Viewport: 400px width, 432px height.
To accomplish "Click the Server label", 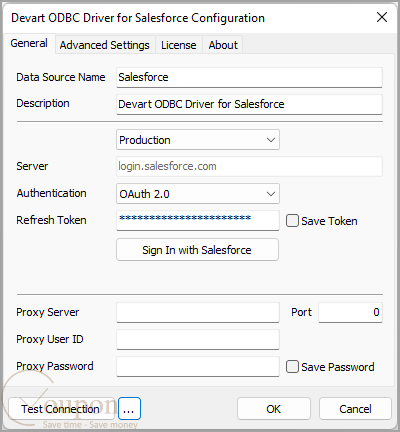I will [32, 166].
